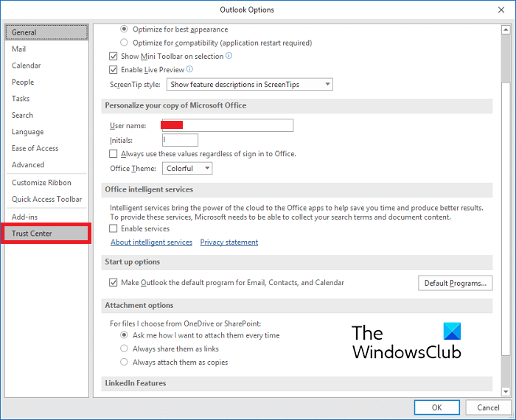This screenshot has width=516, height=420.
Task: Toggle Enable Live Preview checkbox
Action: click(x=114, y=70)
